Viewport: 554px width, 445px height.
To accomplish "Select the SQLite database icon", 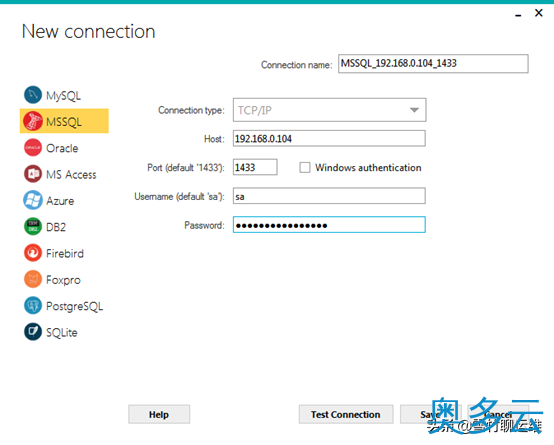I will coord(33,332).
